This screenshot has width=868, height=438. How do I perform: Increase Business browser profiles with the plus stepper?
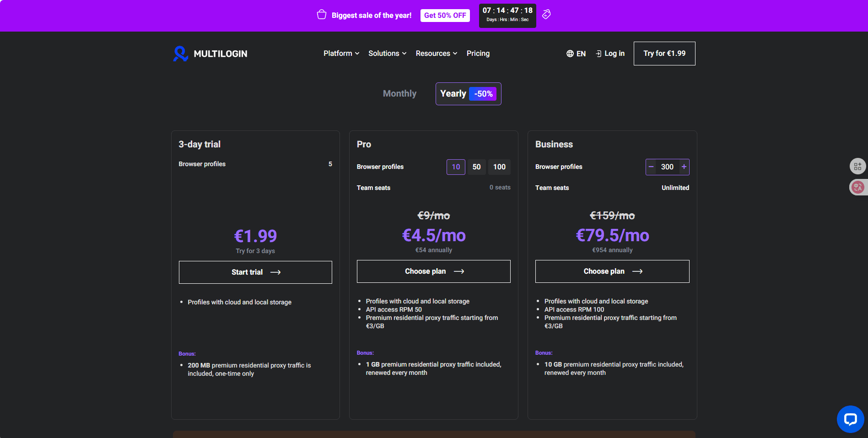(684, 167)
